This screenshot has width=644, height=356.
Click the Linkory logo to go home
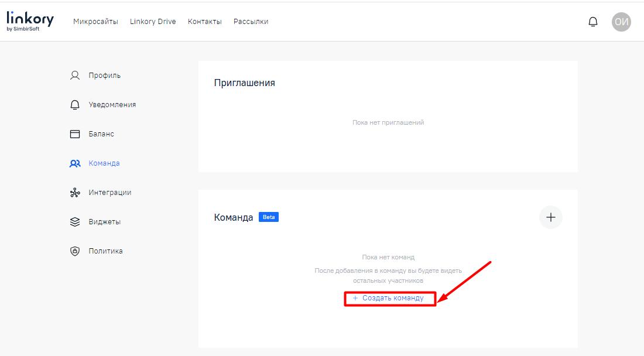click(29, 19)
